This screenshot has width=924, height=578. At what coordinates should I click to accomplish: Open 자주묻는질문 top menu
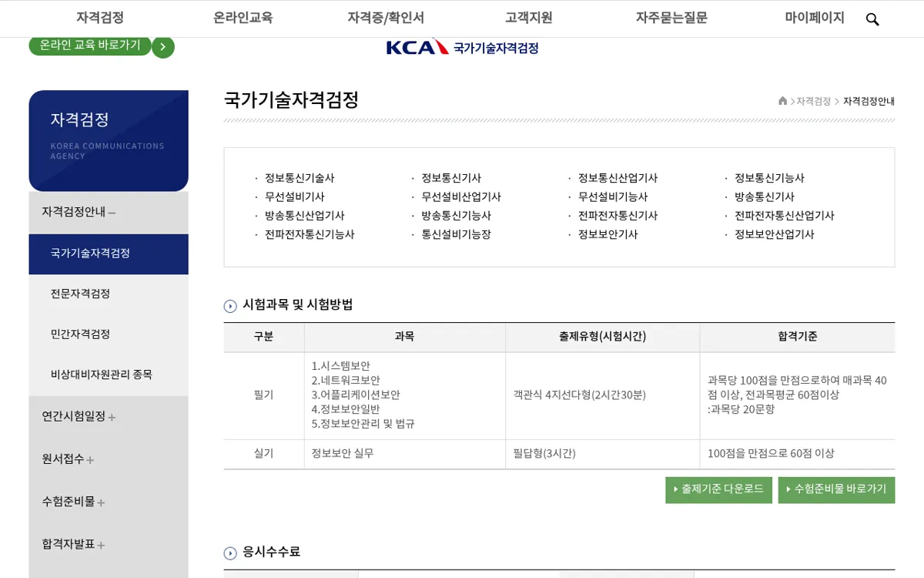click(x=671, y=18)
